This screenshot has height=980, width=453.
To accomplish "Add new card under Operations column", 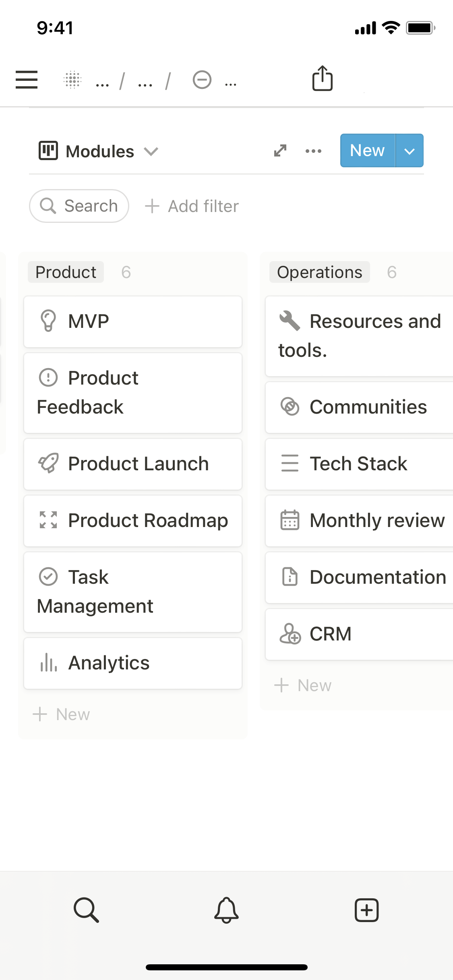I will 303,686.
